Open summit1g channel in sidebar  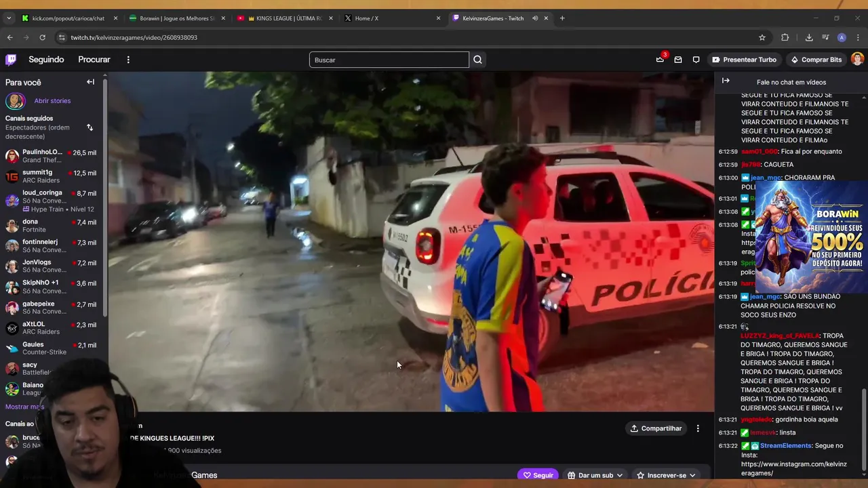click(x=52, y=177)
